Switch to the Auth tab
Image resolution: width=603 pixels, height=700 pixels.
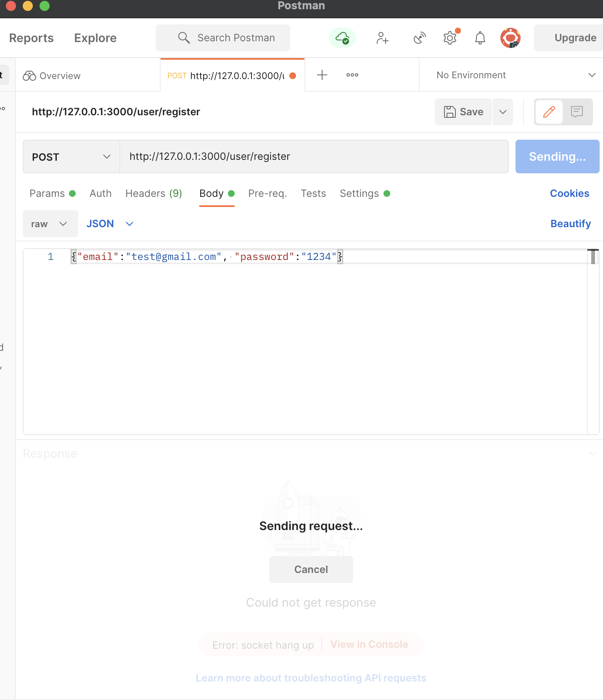[x=100, y=194]
